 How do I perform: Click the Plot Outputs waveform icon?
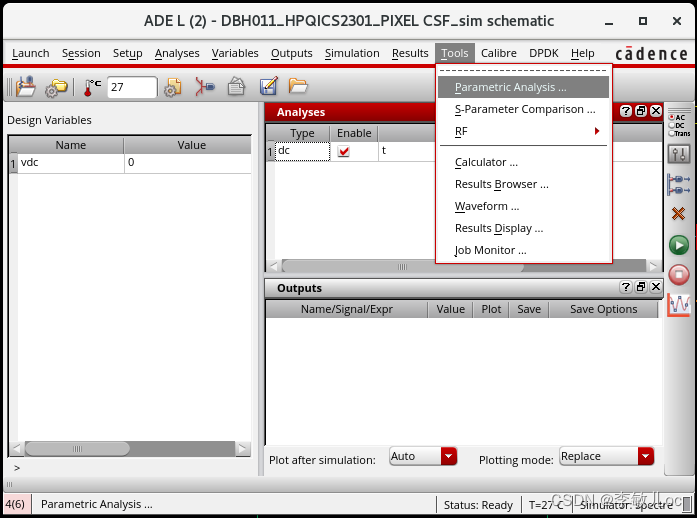[679, 305]
